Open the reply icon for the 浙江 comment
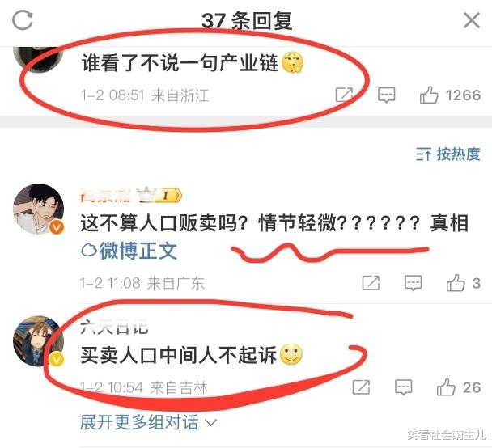492x448 pixels. coord(386,95)
